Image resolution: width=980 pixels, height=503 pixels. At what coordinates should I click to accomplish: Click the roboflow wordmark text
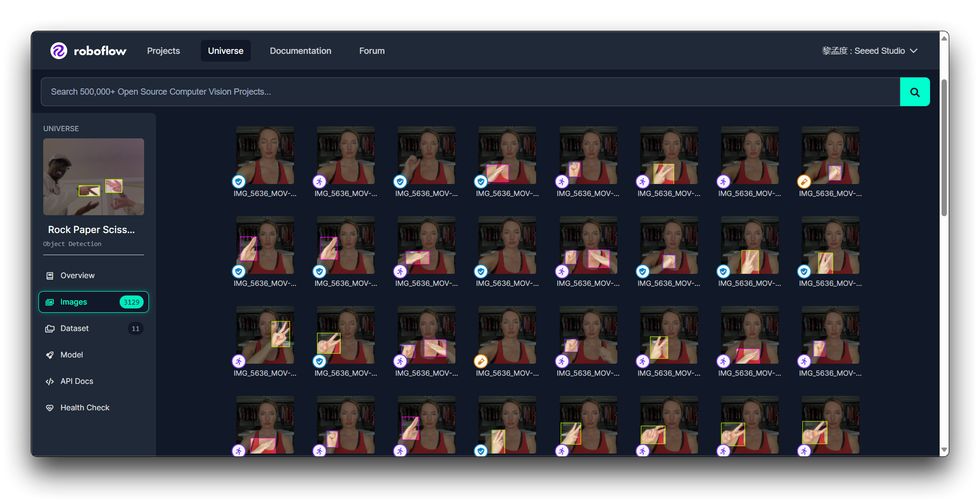(x=100, y=51)
